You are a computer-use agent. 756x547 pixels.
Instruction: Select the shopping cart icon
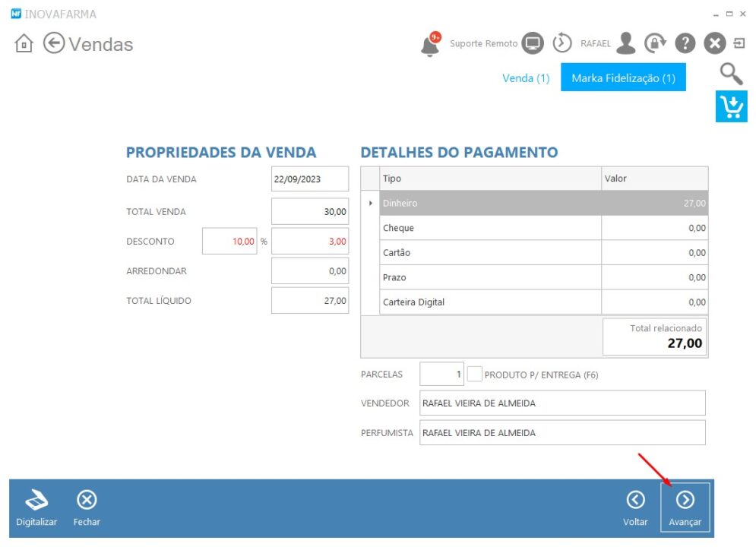coord(731,107)
